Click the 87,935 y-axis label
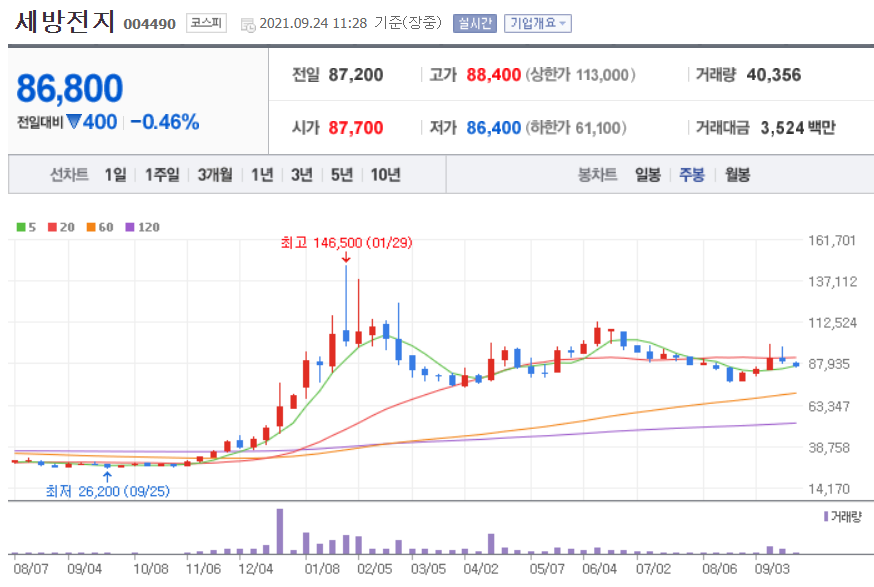The height and width of the screenshot is (587, 874). [x=829, y=364]
